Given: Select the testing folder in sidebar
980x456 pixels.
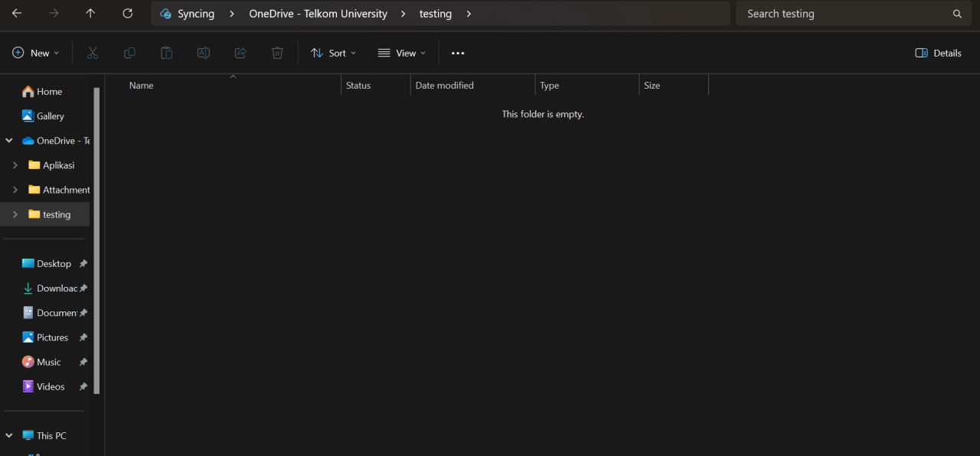Looking at the screenshot, I should tap(51, 214).
